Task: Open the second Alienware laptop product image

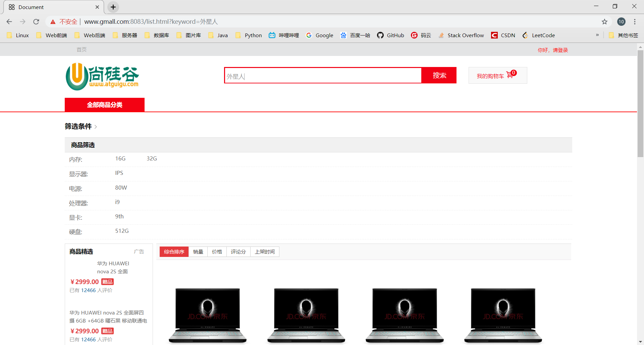Action: (x=306, y=315)
